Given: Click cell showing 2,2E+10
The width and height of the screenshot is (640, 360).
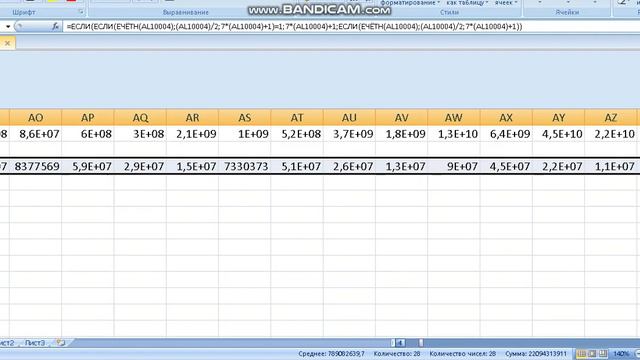Looking at the screenshot, I should click(x=610, y=134).
